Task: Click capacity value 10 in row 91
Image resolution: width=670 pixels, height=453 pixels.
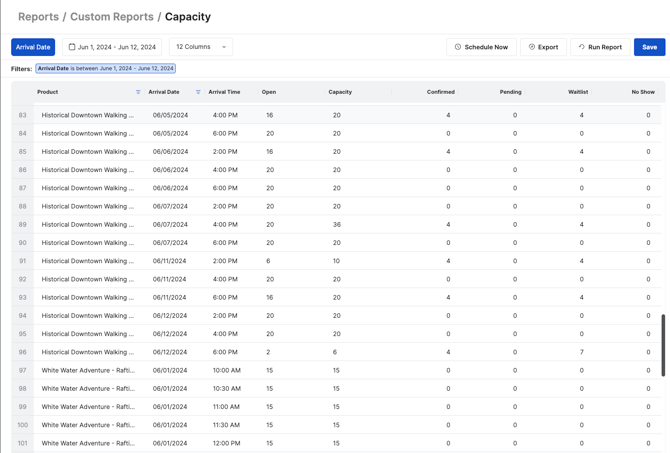Action: [x=336, y=261]
